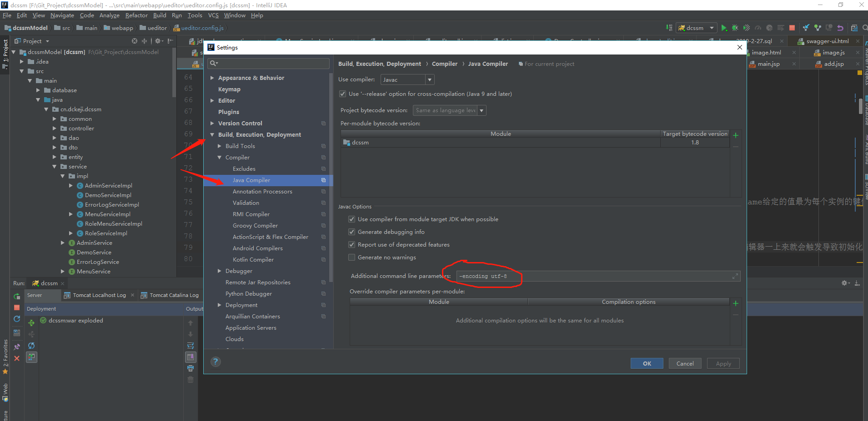Select Application Servers in settings tree
The height and width of the screenshot is (421, 868).
click(x=251, y=328)
